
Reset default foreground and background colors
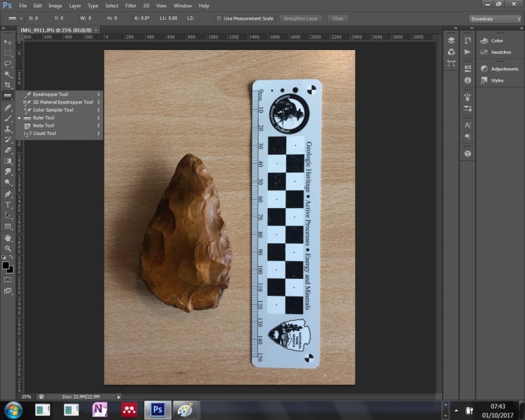click(x=3, y=257)
